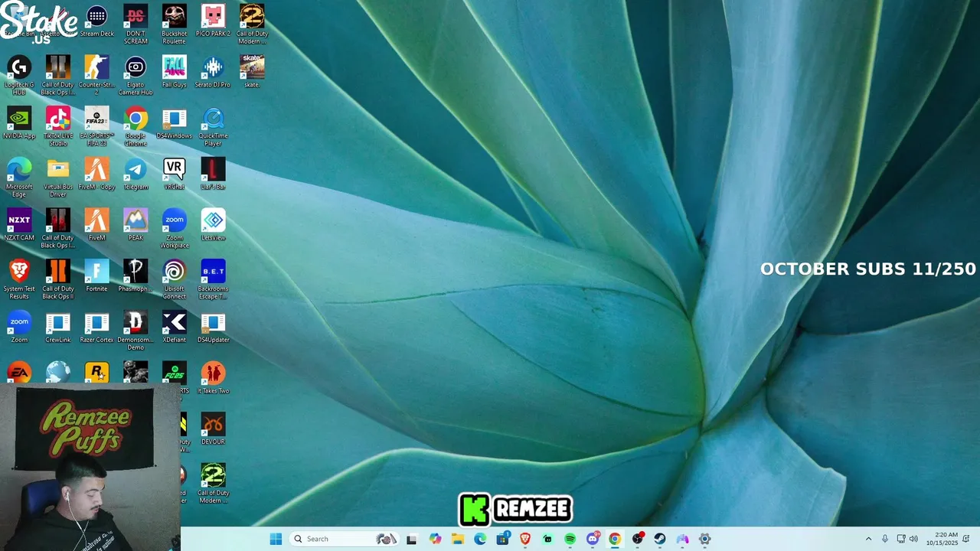Select the FiveM shortcut beside PEAK
The height and width of the screenshot is (551, 980).
96,225
